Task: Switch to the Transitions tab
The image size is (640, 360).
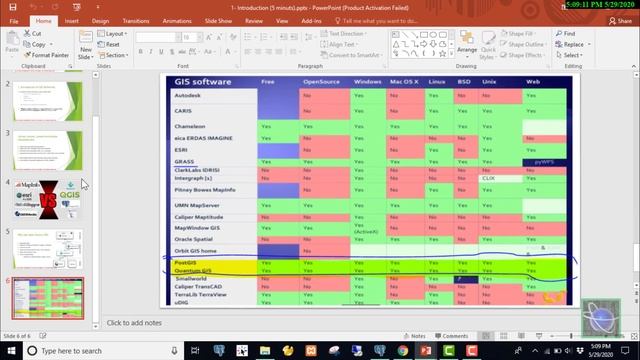Action: (x=136, y=21)
